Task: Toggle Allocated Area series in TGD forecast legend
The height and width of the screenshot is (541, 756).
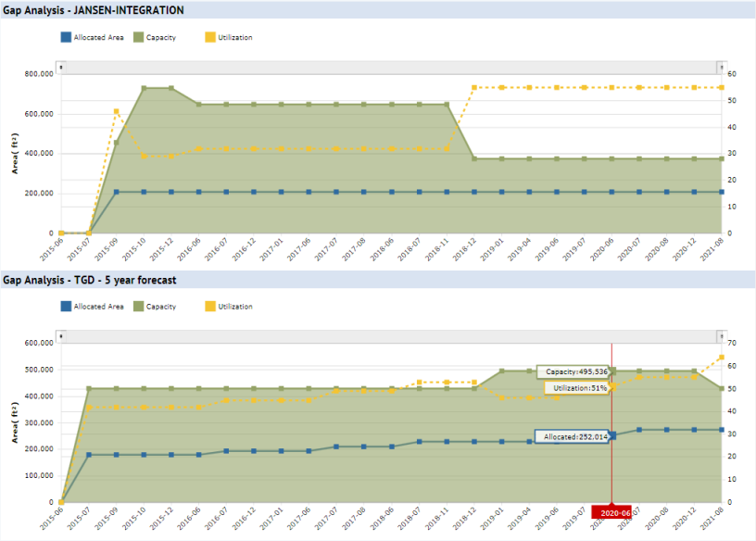Action: click(66, 307)
